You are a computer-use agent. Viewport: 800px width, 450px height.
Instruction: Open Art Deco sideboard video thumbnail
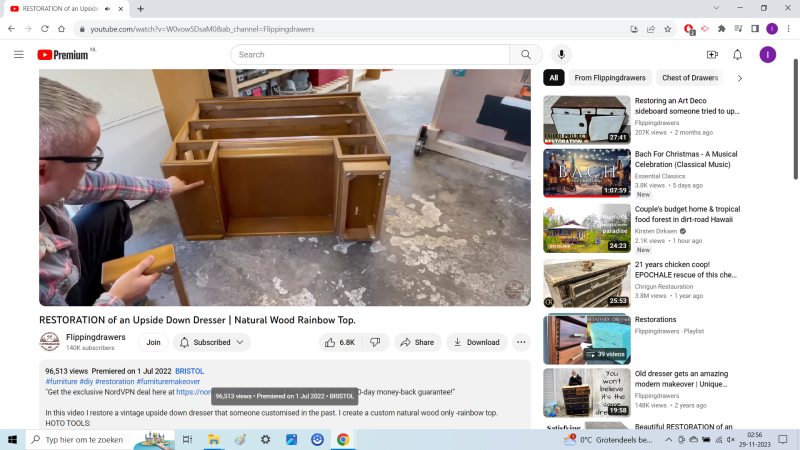[586, 119]
